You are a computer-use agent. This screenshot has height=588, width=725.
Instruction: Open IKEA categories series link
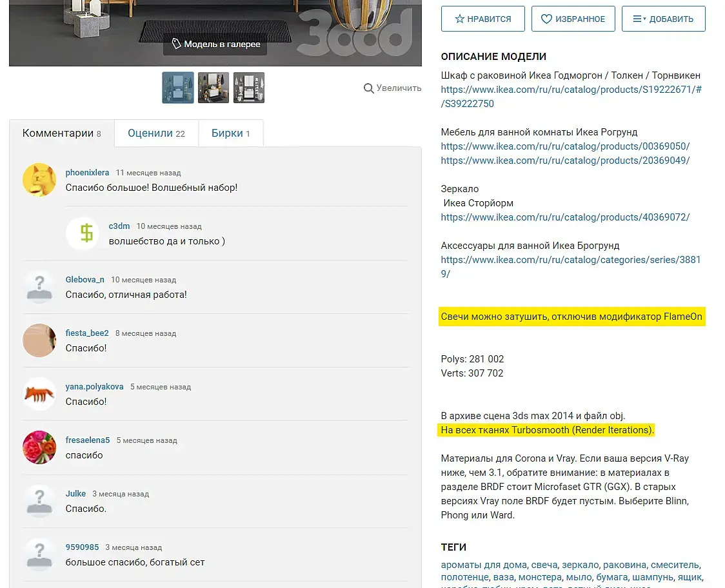click(571, 267)
